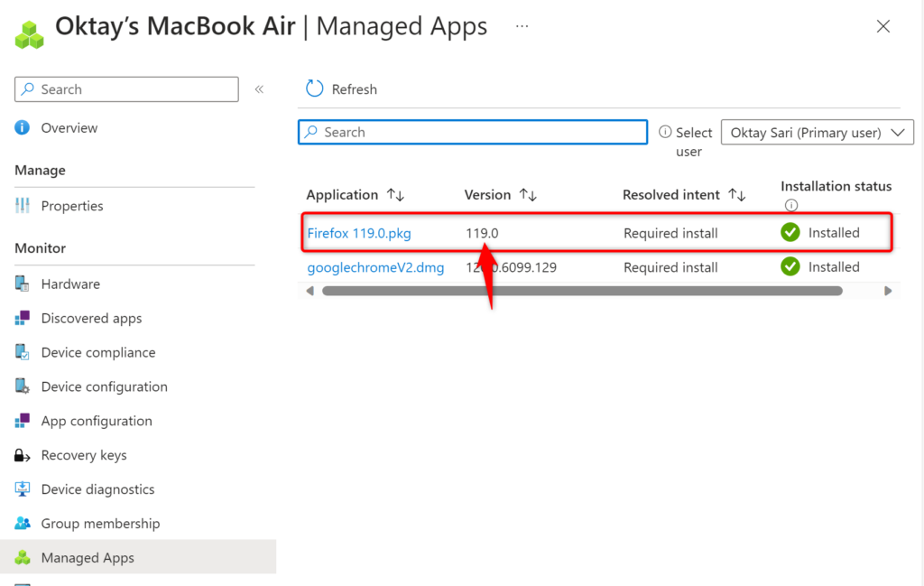
Task: Click the Managed Apps green cubes sidebar icon
Action: pos(23,557)
